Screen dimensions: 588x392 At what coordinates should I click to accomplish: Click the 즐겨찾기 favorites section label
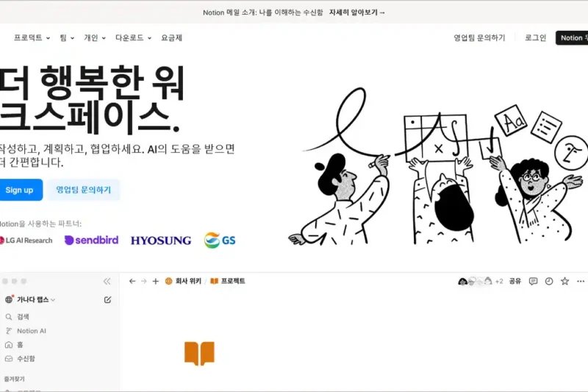tap(14, 379)
